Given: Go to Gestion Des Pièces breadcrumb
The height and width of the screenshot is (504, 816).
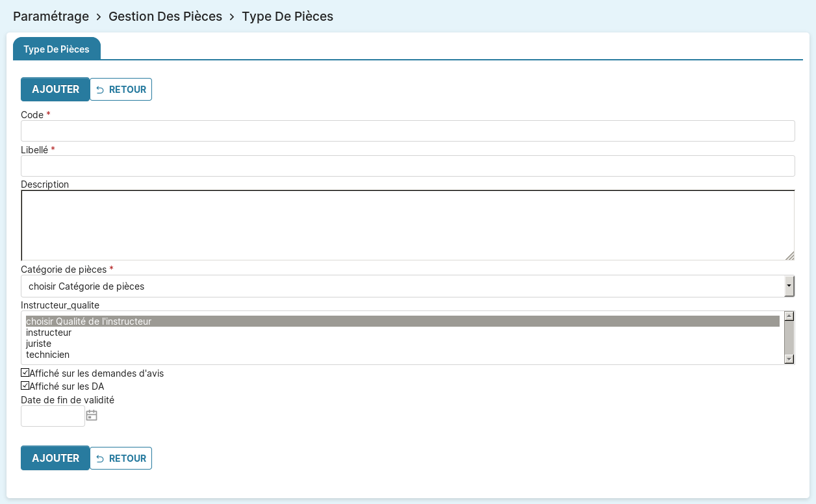Looking at the screenshot, I should [165, 16].
